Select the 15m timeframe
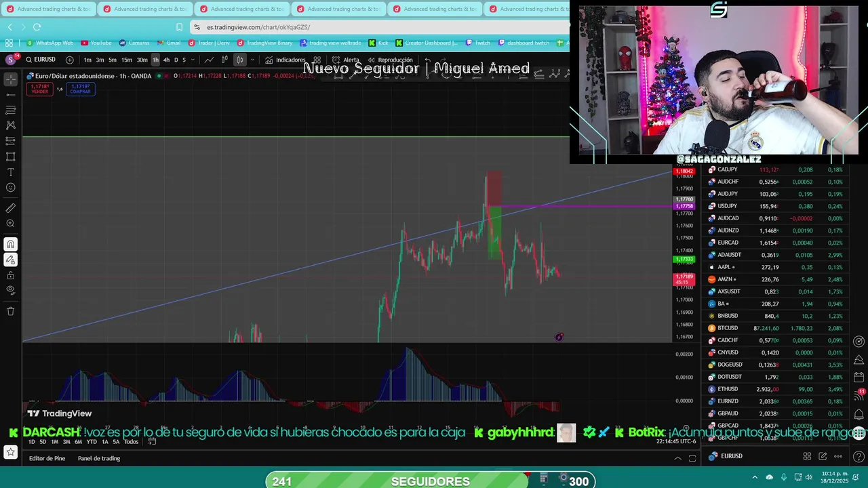The image size is (868, 488). pyautogui.click(x=127, y=60)
